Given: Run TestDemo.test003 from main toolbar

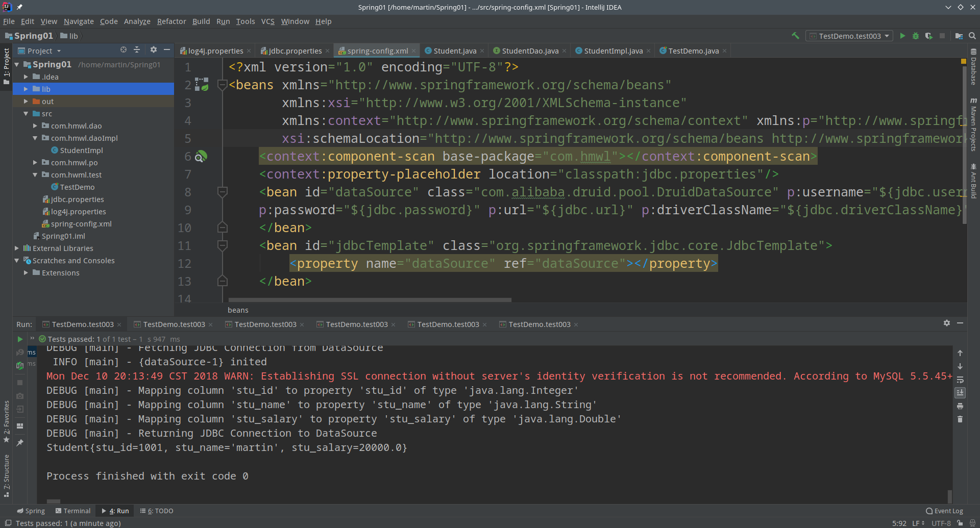Looking at the screenshot, I should (x=902, y=36).
